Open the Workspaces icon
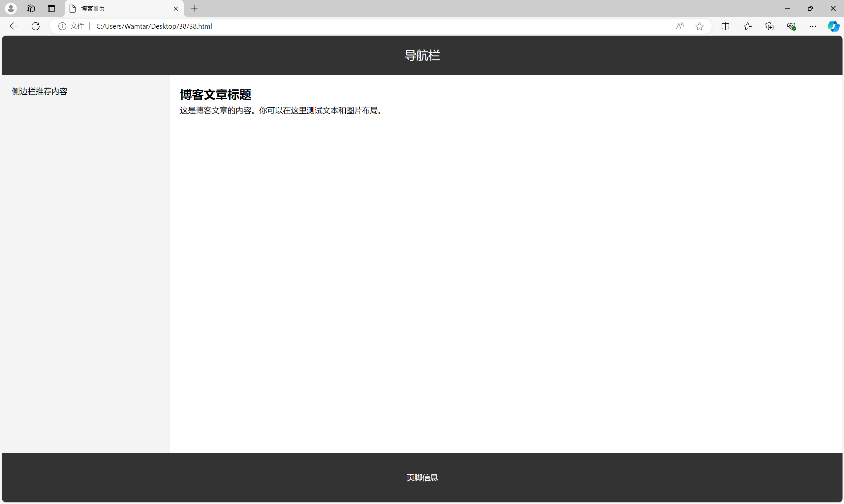Viewport: 844px width, 504px height. coord(31,9)
